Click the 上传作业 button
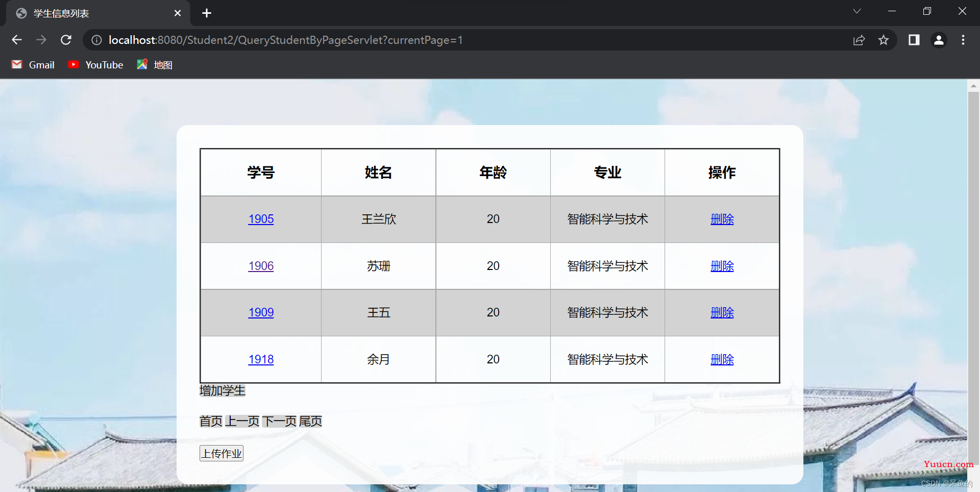The width and height of the screenshot is (980, 492). (x=222, y=453)
